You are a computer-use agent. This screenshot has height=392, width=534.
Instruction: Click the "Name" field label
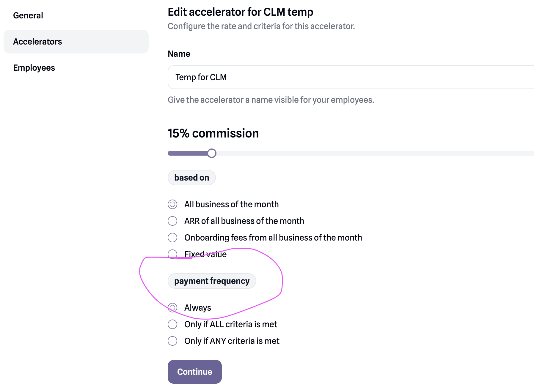click(x=179, y=54)
